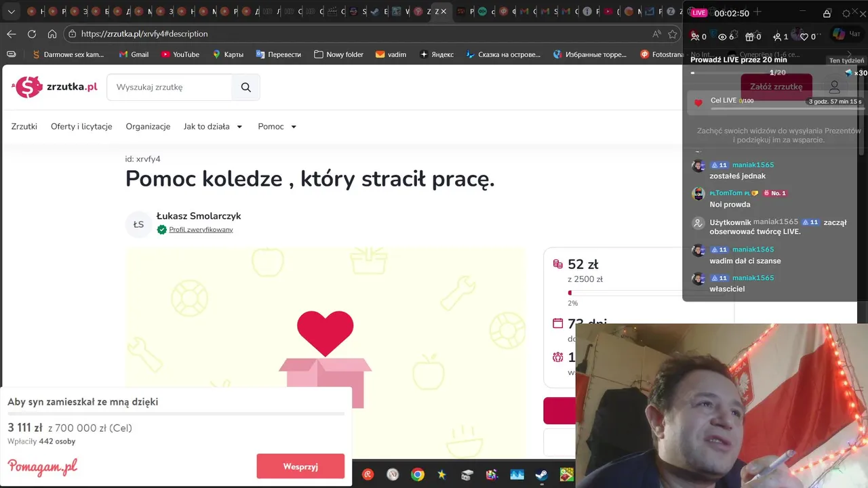This screenshot has height=488, width=868.
Task: Click the Łukasz Smolarczyk organizer name
Action: pos(199,216)
